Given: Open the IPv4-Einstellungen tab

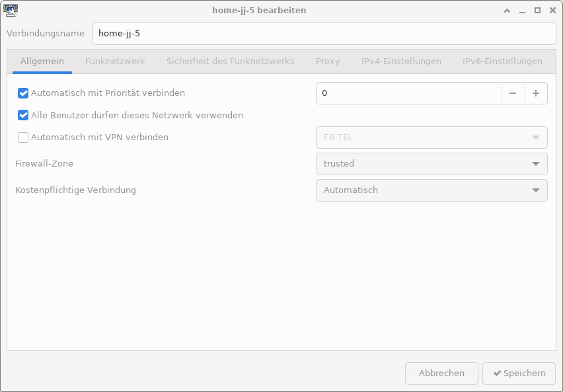Looking at the screenshot, I should coord(401,61).
